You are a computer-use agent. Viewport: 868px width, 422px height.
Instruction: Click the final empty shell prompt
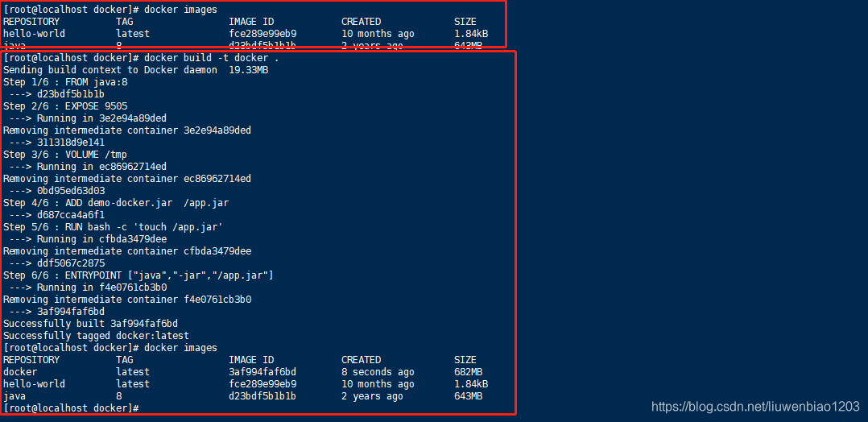(x=71, y=408)
